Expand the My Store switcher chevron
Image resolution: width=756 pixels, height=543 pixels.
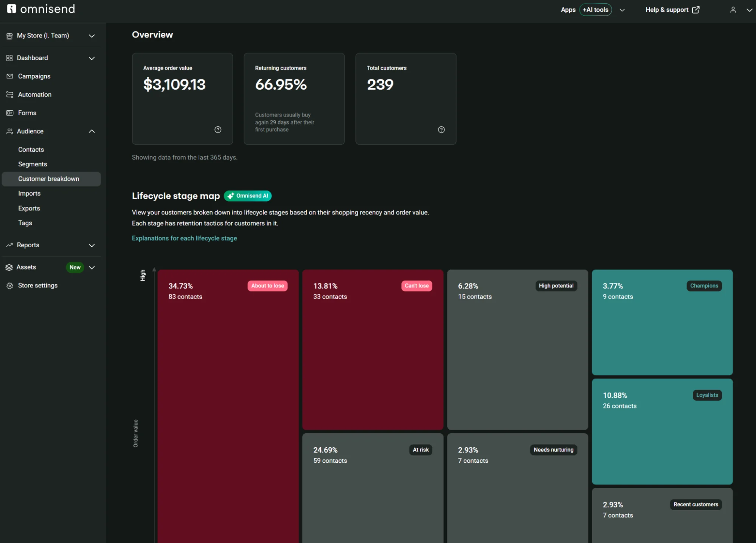[92, 36]
